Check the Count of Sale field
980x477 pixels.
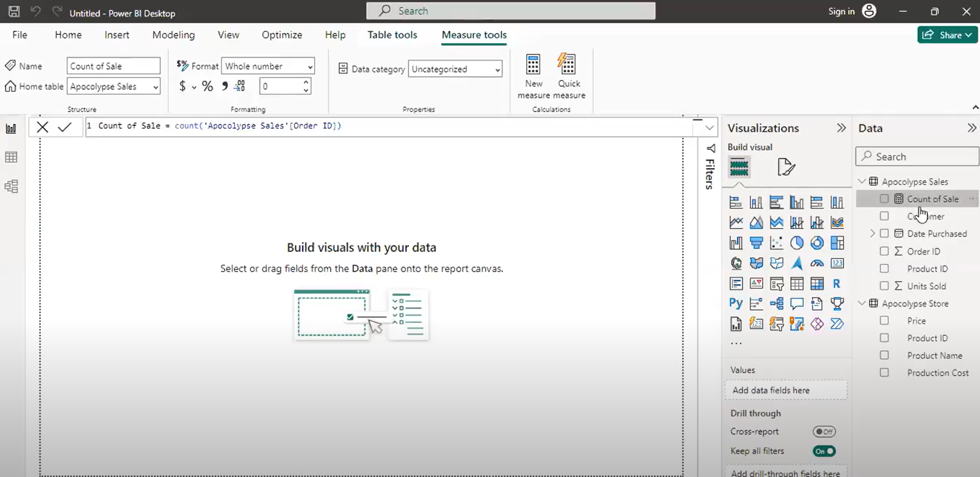pyautogui.click(x=884, y=198)
